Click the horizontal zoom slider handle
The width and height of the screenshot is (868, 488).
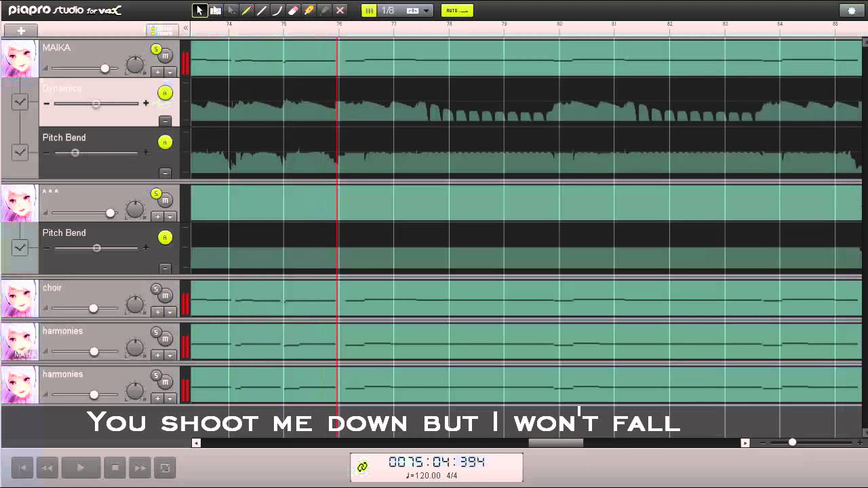[792, 443]
